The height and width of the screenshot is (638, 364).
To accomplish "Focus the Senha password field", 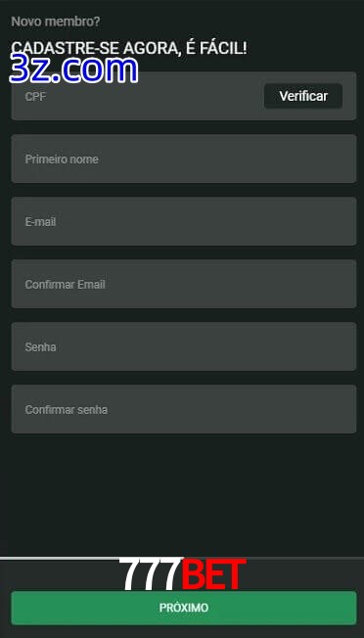I will click(x=184, y=346).
